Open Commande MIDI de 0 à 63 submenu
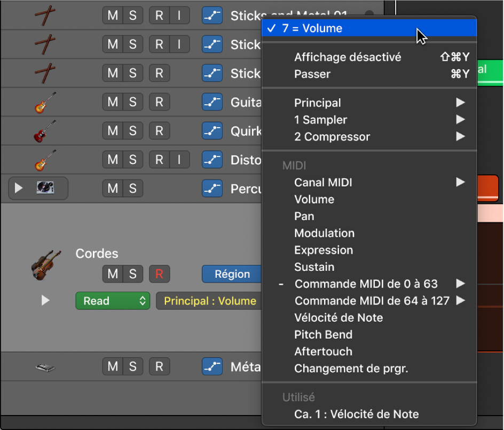Screen dimensions: 504x430 coord(369,284)
